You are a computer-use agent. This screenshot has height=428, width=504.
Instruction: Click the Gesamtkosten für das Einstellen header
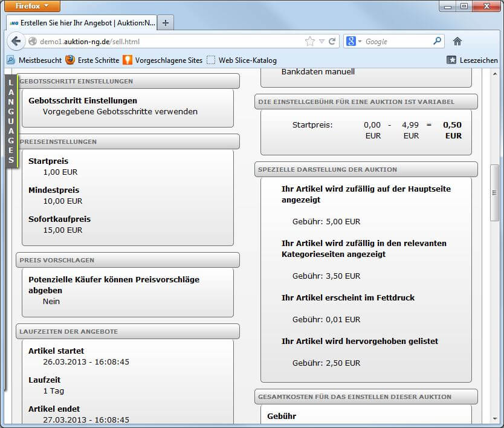click(366, 397)
